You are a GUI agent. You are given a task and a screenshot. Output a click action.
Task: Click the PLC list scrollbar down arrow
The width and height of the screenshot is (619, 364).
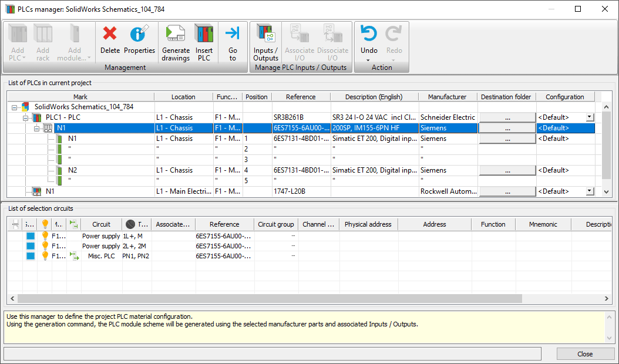606,192
